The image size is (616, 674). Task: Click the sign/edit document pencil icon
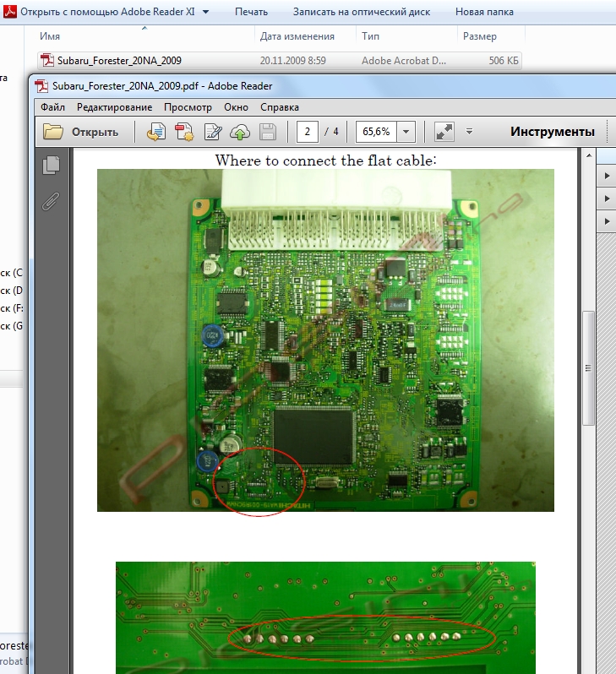click(213, 132)
